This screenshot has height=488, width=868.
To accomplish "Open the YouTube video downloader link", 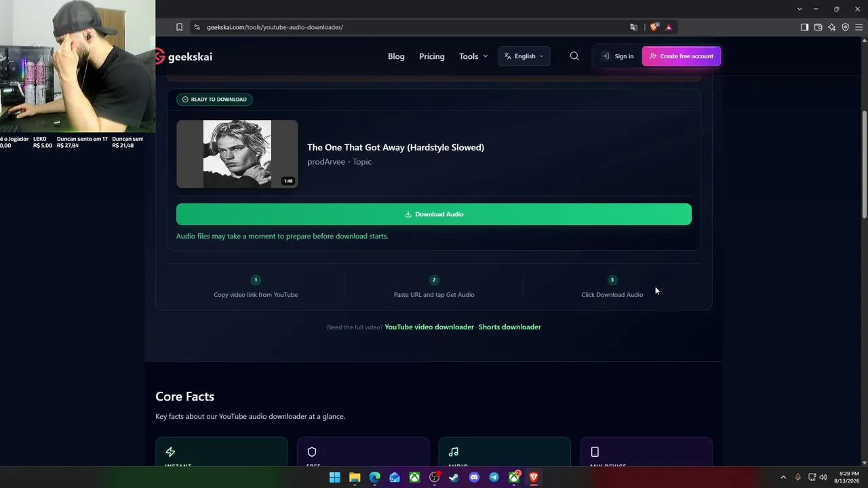I will [429, 327].
